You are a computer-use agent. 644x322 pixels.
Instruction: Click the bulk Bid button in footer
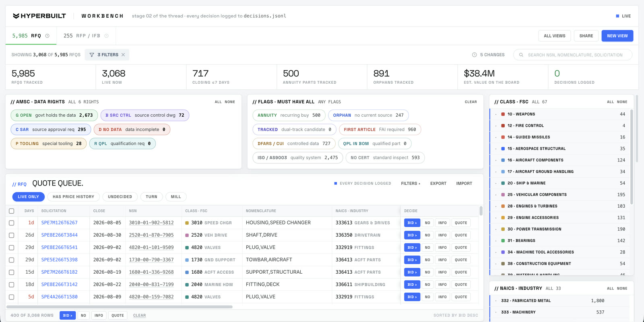(68, 316)
